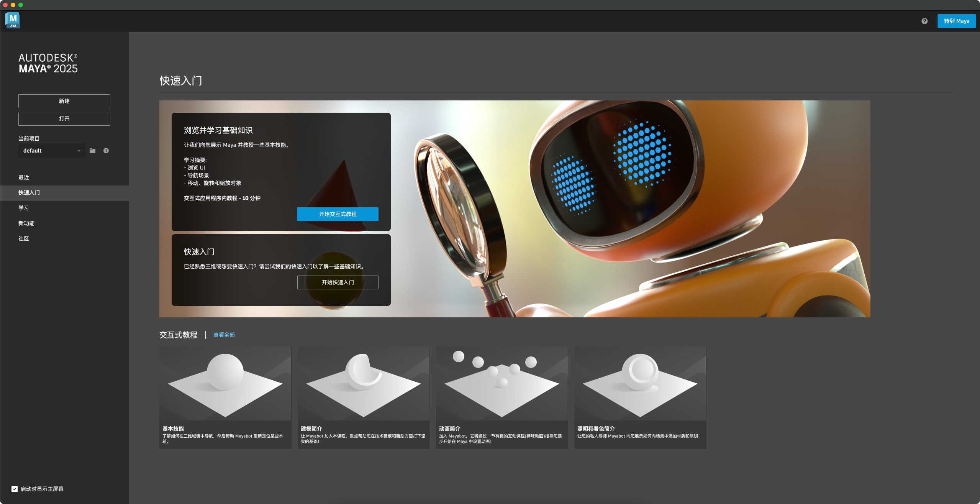The width and height of the screenshot is (980, 504).
Task: Click the 交互式应用程序内教程 - 10 分钟 text
Action: (x=222, y=198)
